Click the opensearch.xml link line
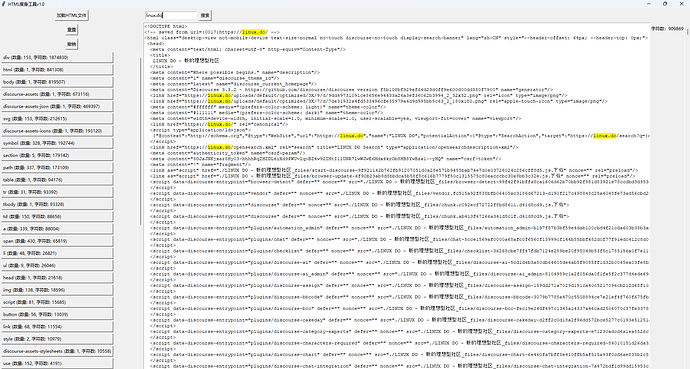The width and height of the screenshot is (690, 369). pyautogui.click(x=334, y=147)
